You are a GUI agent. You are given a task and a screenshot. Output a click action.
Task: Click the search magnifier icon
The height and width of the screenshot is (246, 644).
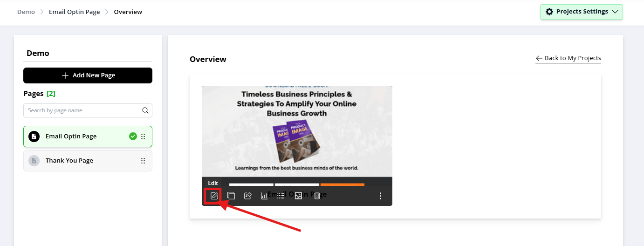coord(145,110)
